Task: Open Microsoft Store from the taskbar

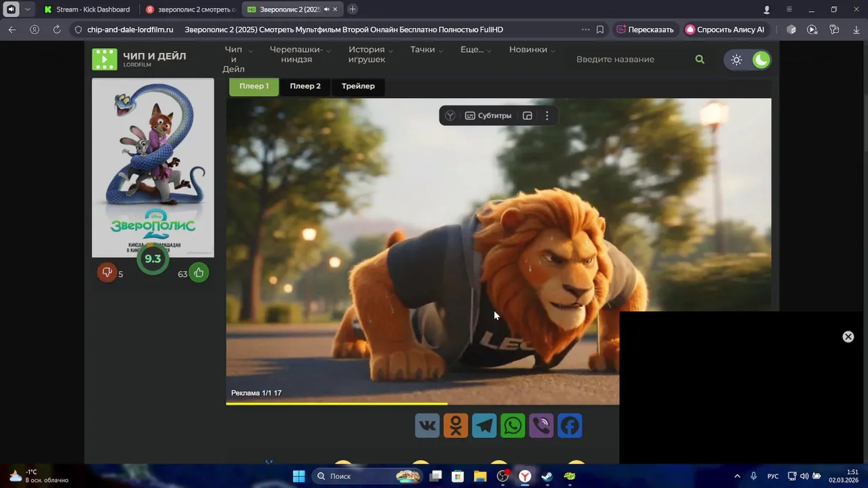Action: (458, 476)
